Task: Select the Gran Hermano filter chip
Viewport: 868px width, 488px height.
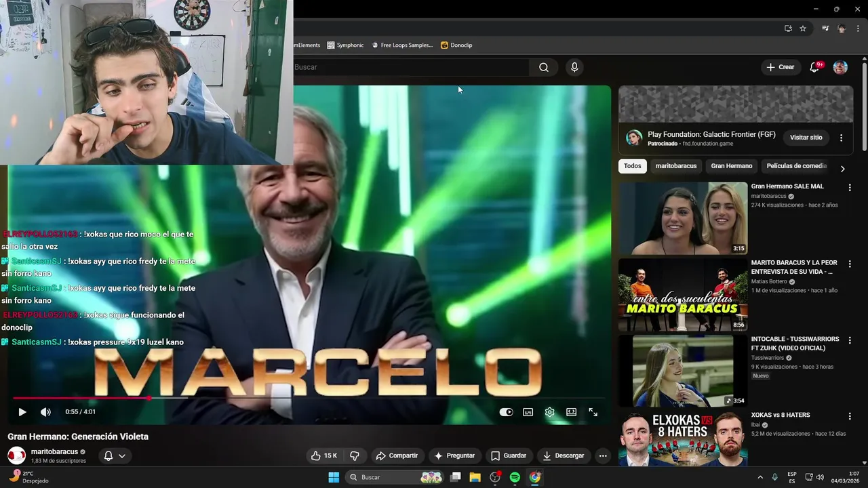Action: [x=731, y=166]
